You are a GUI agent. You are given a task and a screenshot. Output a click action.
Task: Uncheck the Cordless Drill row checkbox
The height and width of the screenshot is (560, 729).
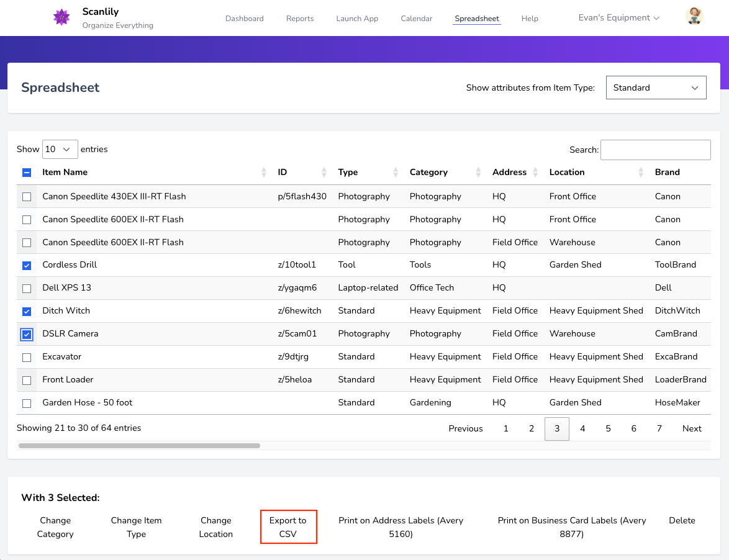coord(27,265)
